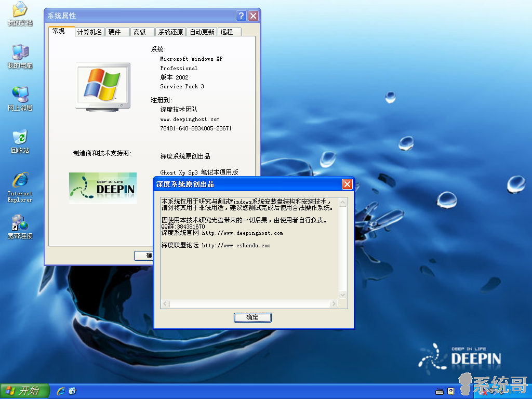This screenshot has width=532, height=399.
Task: Click the http://www.deepinghost.com text in dialog
Action: [242, 233]
